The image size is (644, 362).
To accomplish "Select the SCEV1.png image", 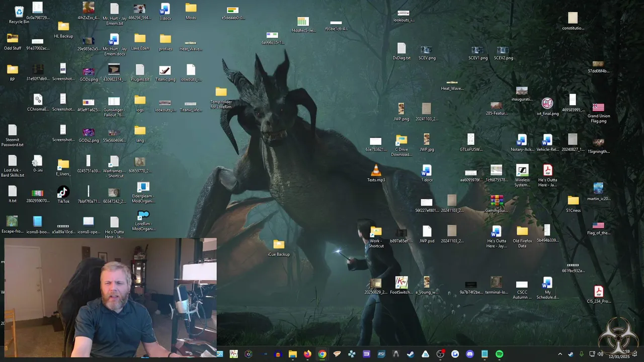I will pyautogui.click(x=477, y=53).
